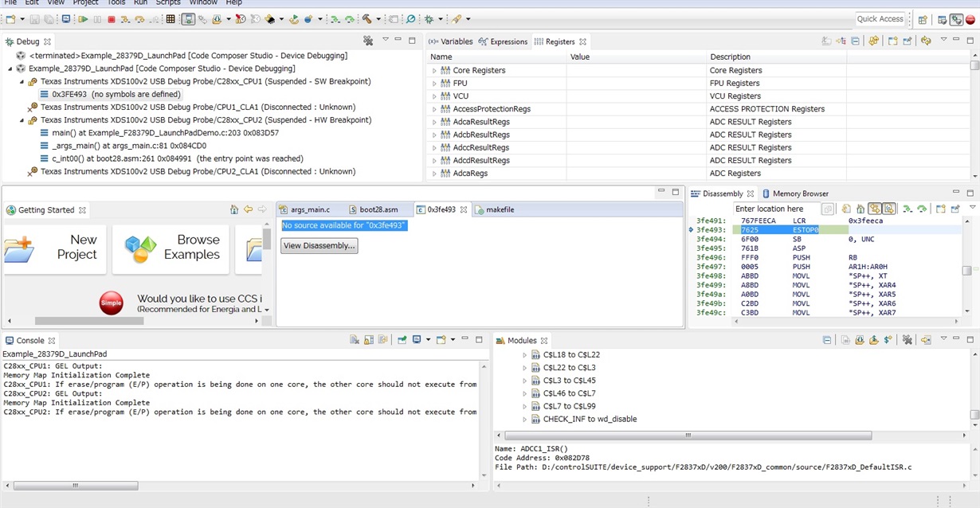
Task: Switch to the Expressions tab
Action: pyautogui.click(x=503, y=41)
